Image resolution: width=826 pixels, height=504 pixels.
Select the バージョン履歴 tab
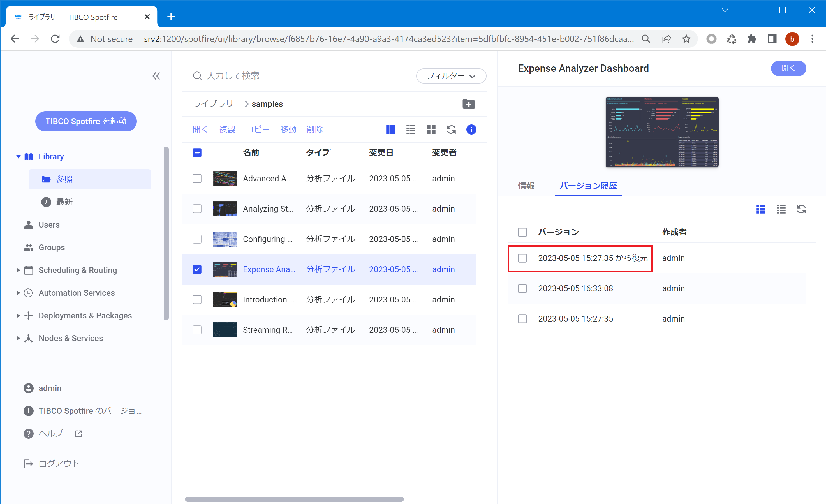tap(588, 186)
